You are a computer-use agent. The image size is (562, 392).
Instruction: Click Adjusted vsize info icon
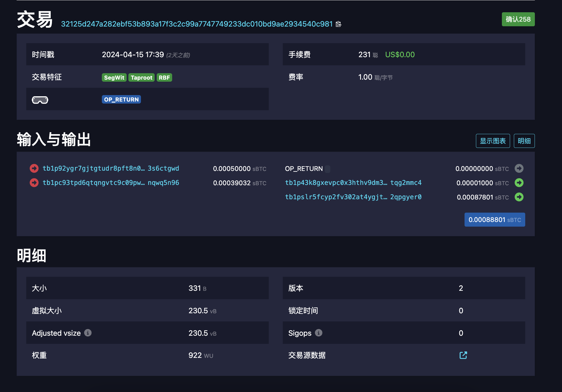tap(88, 333)
